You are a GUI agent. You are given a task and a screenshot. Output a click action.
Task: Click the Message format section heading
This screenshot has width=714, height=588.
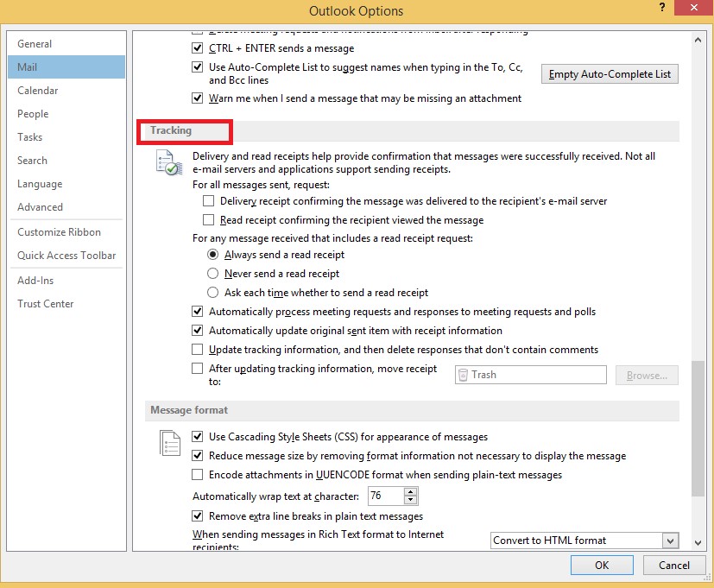[189, 410]
